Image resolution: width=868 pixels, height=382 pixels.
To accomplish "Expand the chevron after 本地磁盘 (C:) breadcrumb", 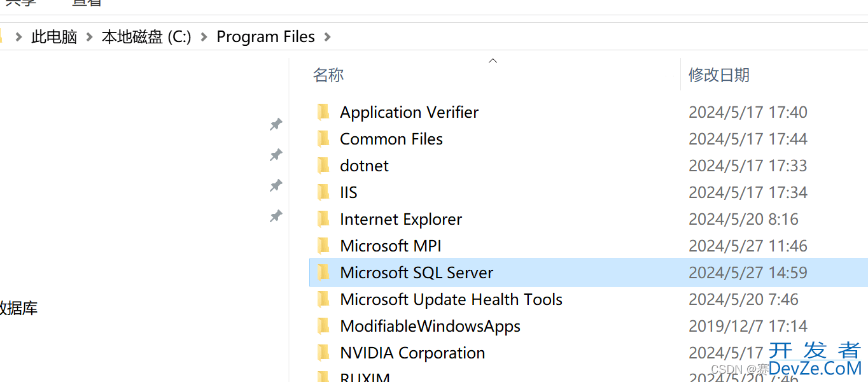I will pos(204,37).
